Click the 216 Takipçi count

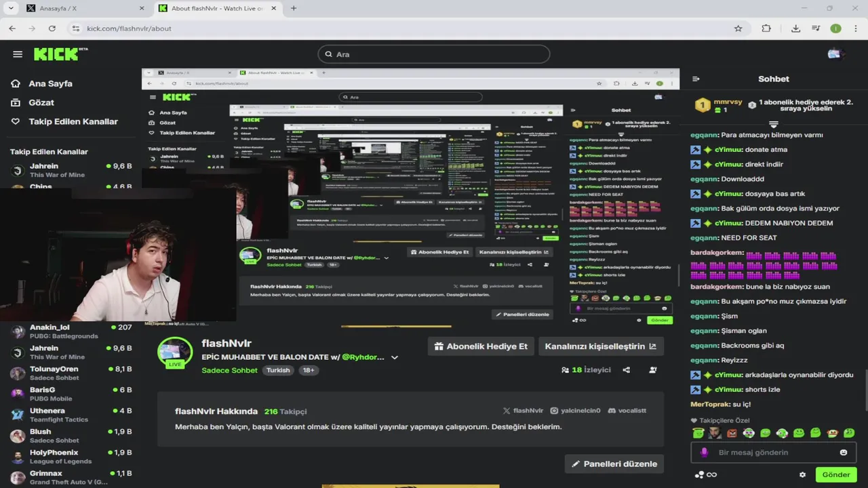coord(285,411)
